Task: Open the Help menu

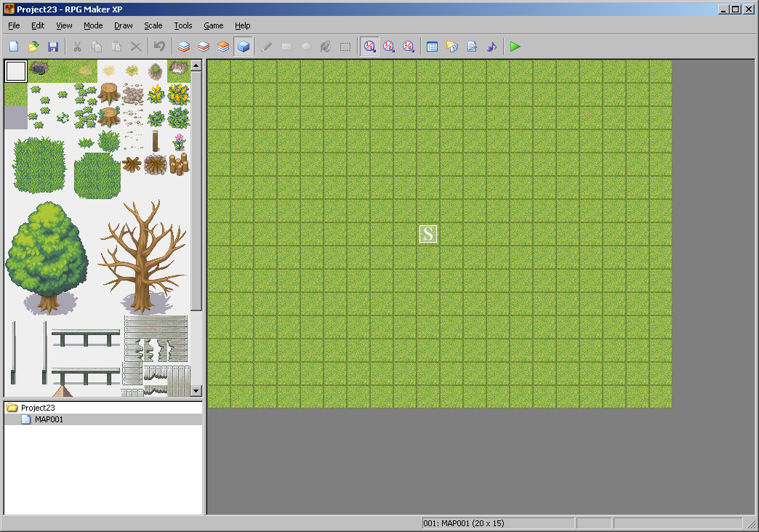Action: (243, 25)
